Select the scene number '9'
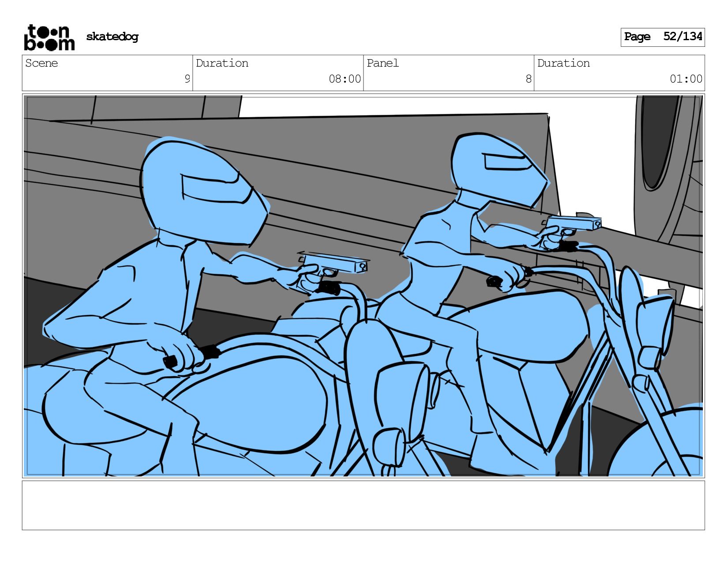This screenshot has height=563, width=728. (187, 79)
